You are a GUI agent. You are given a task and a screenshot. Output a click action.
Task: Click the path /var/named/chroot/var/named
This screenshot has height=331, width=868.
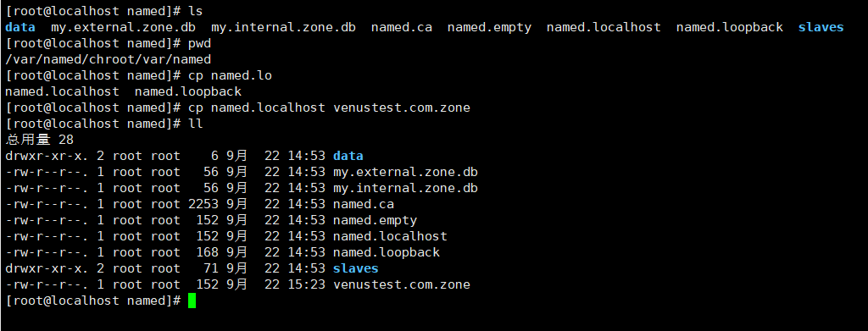point(108,59)
